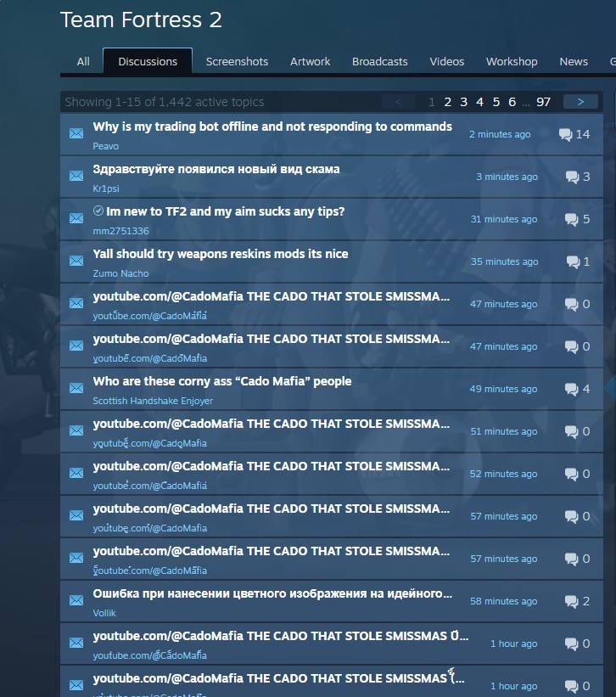
Task: Open the Artwork tab
Action: 310,61
